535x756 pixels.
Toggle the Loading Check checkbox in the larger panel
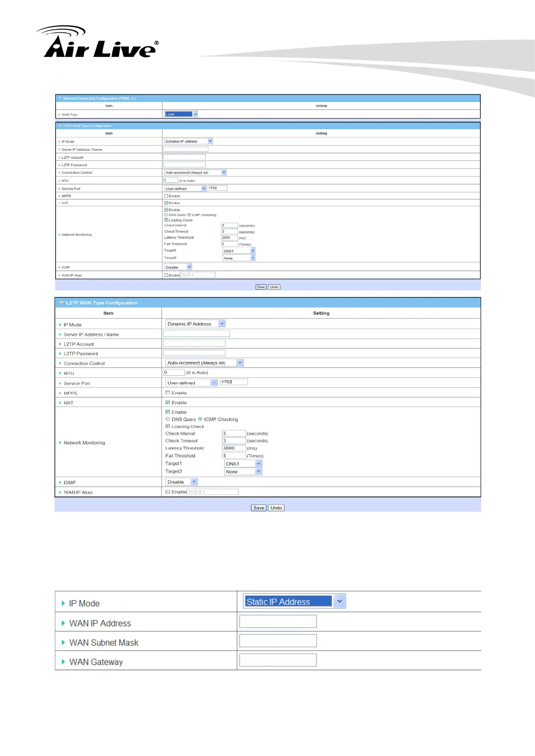coord(168,426)
